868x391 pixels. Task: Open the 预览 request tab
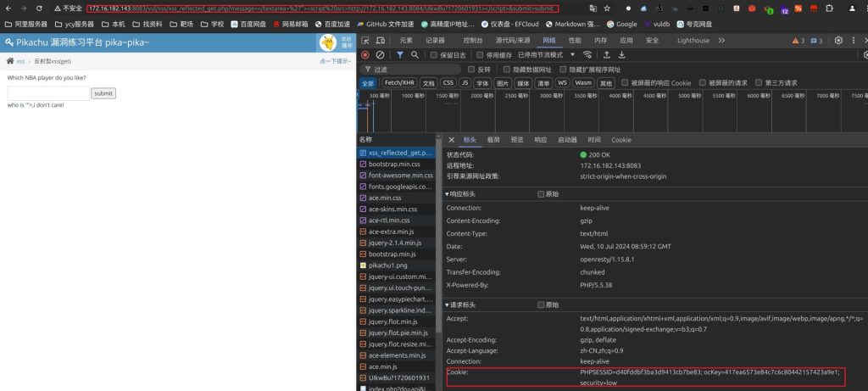(517, 140)
